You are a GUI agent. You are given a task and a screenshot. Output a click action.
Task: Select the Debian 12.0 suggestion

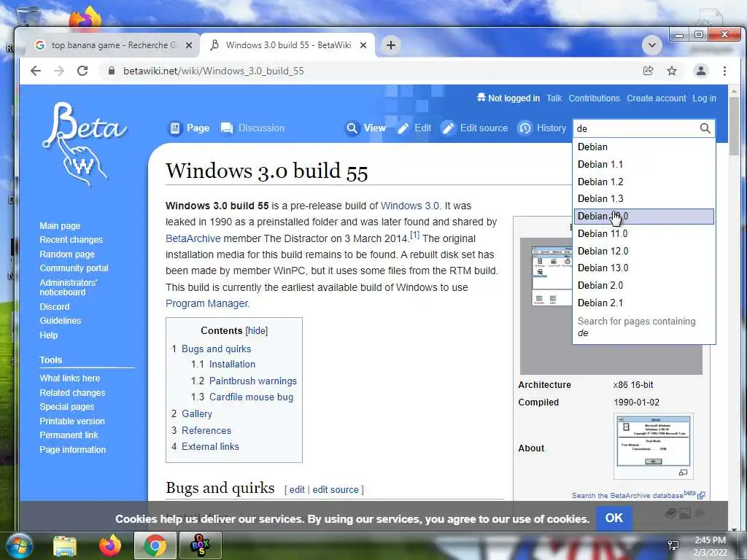pyautogui.click(x=643, y=251)
